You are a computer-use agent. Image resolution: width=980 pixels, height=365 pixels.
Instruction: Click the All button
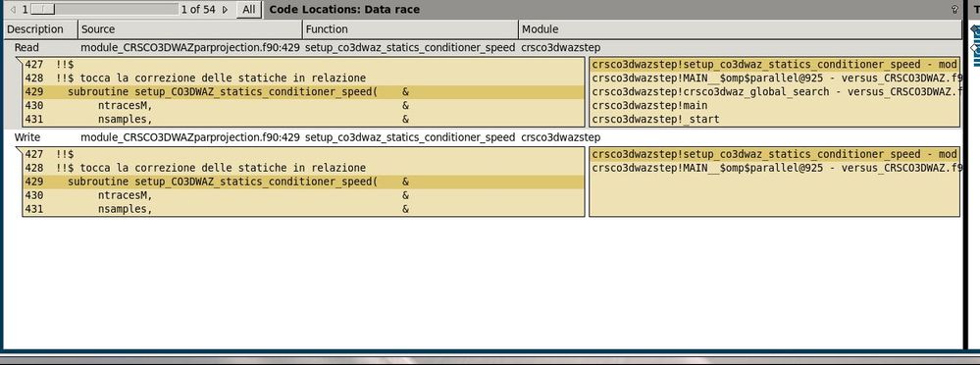(x=249, y=10)
